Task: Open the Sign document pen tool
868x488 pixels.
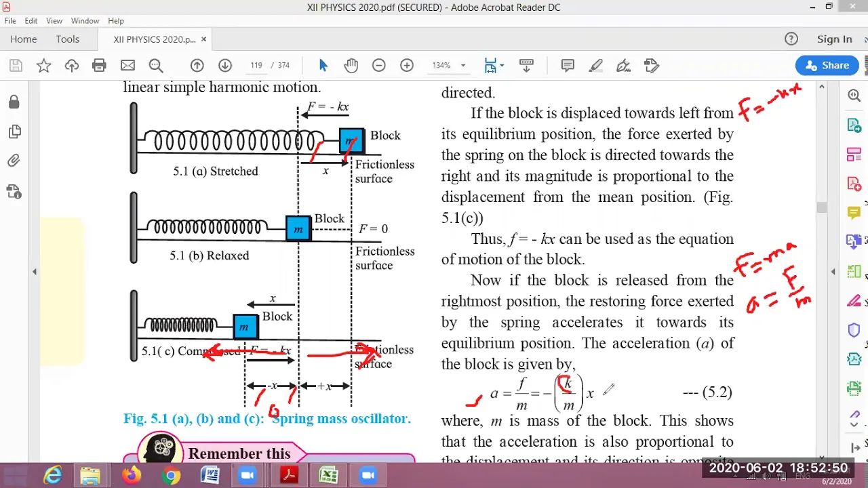Action: [x=623, y=66]
